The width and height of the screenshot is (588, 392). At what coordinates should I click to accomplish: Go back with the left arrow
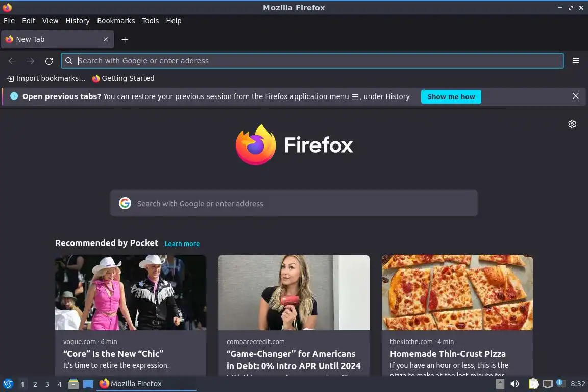(12, 61)
